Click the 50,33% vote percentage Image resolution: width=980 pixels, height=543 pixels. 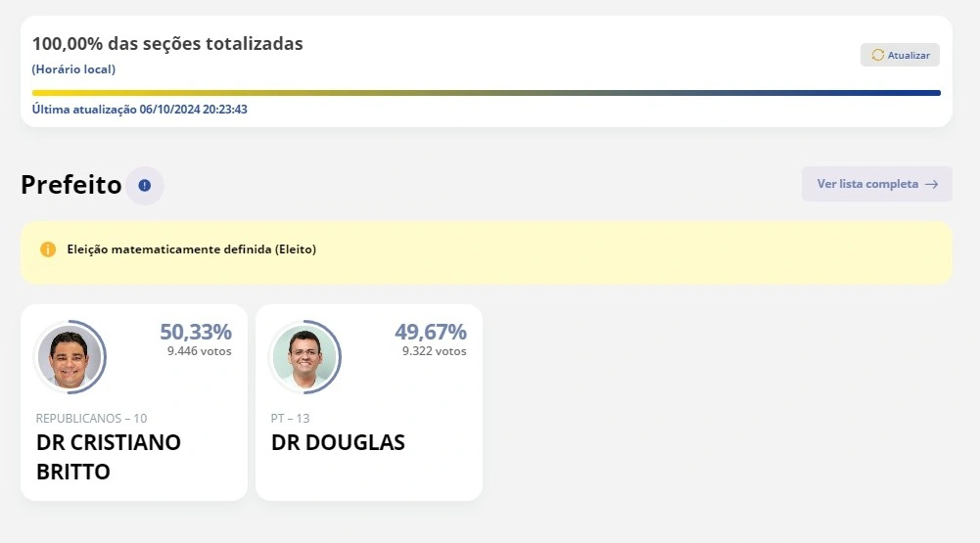click(196, 332)
